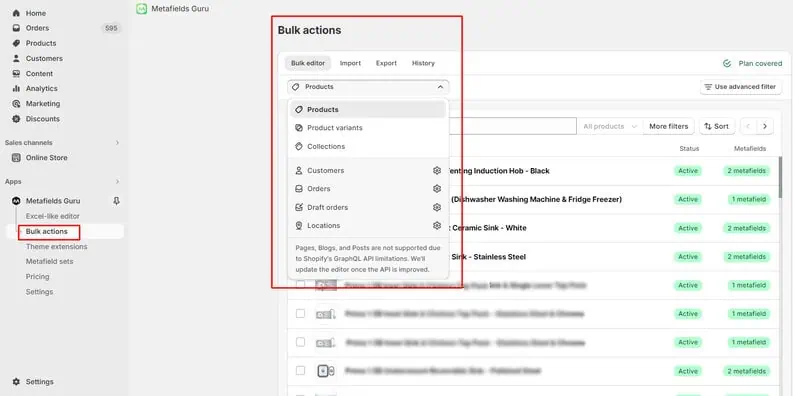Click the product list vertical scrollbar

(x=781, y=177)
